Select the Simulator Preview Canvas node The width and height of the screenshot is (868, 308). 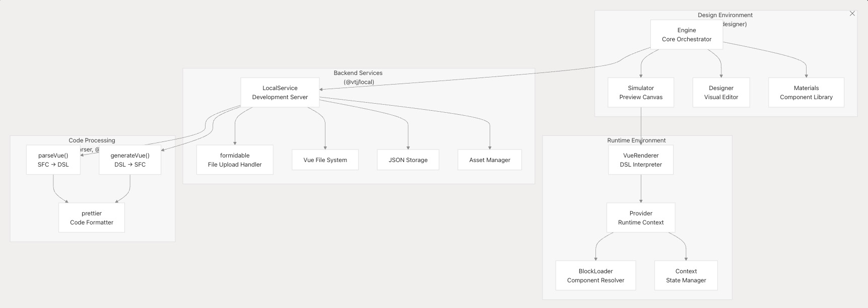[x=641, y=93]
